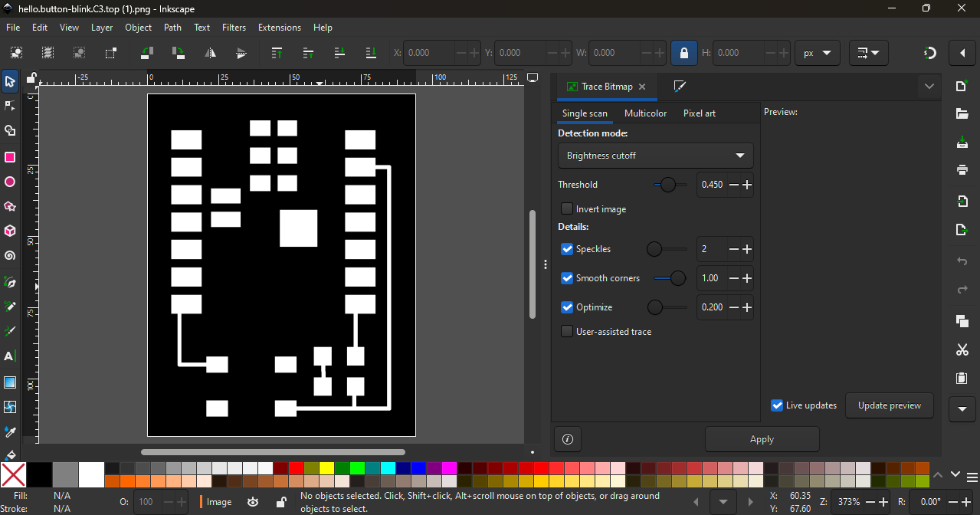Select the Text tool
Screen dimensions: 980x515
10,356
